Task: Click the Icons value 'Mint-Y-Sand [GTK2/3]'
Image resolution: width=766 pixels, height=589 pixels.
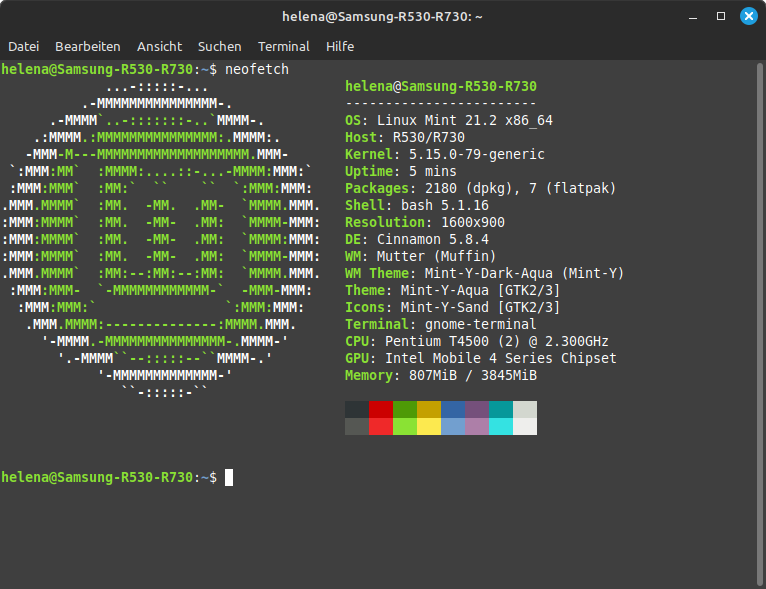Action: [x=481, y=307]
